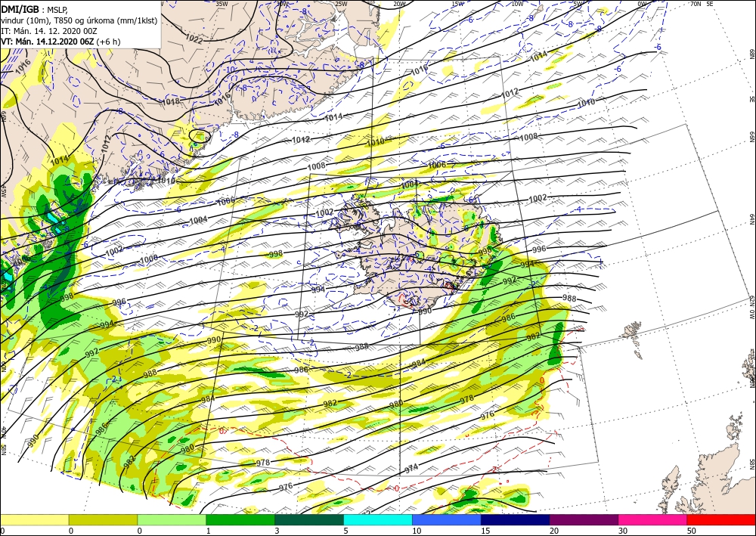This screenshot has width=756, height=536.
Task: Click the purple legend swatch
Action: click(x=584, y=519)
